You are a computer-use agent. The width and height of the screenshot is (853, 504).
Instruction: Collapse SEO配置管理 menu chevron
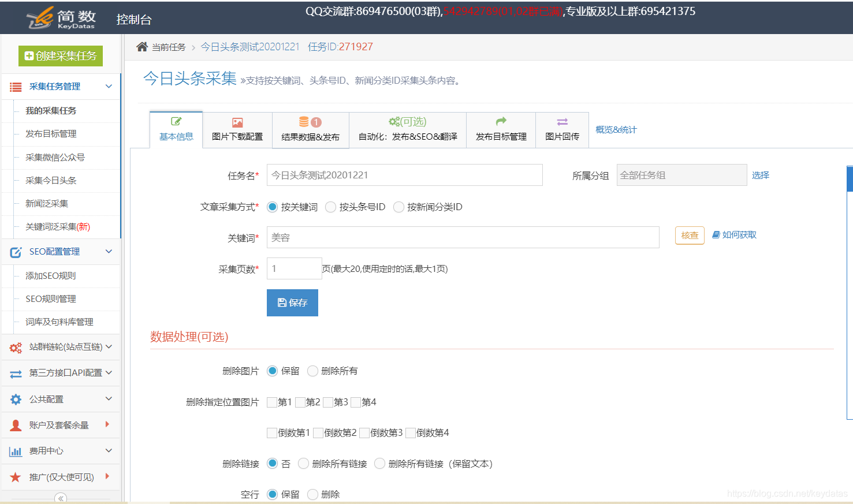coord(109,252)
